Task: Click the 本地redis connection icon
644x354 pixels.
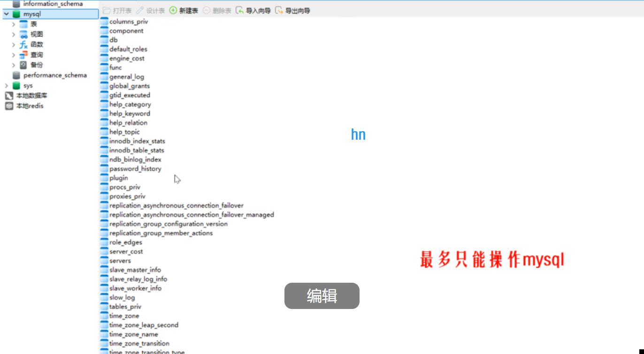Action: 9,106
